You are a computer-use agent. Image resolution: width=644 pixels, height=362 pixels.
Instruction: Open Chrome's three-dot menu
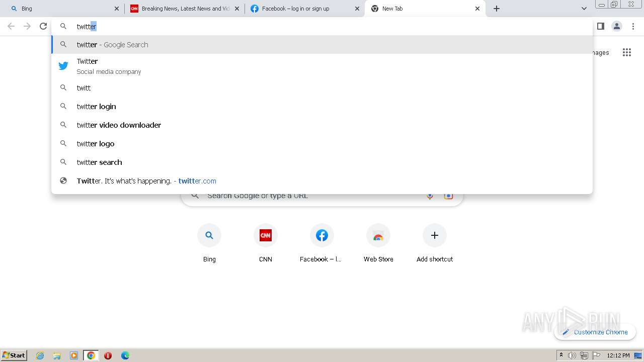point(633,26)
